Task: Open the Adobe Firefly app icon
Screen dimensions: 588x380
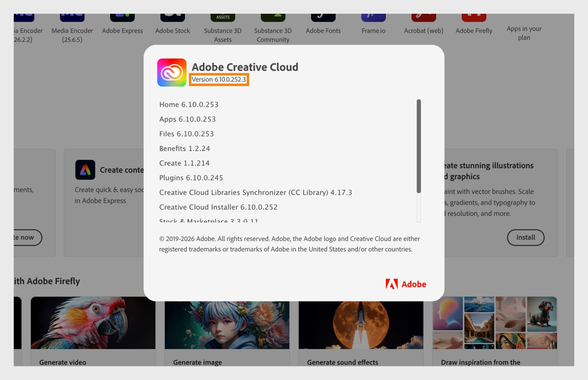Action: (x=474, y=17)
